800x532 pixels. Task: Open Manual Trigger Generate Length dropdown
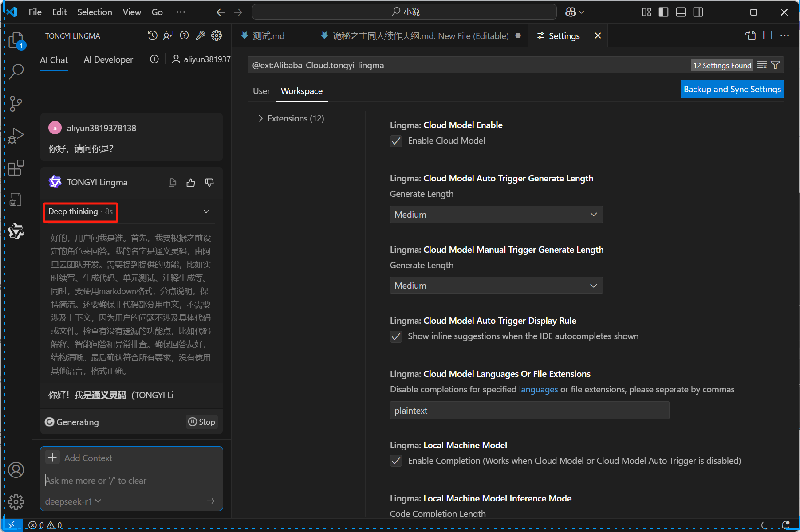pyautogui.click(x=496, y=286)
